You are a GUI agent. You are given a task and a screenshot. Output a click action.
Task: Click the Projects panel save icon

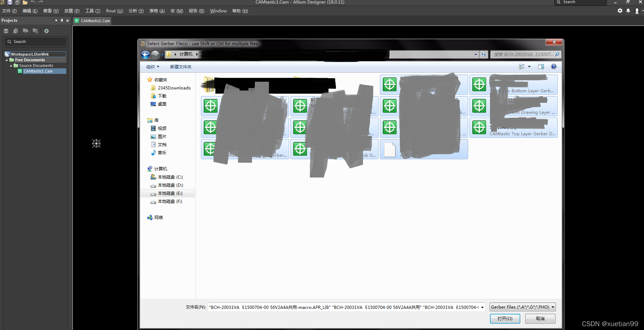[6, 31]
